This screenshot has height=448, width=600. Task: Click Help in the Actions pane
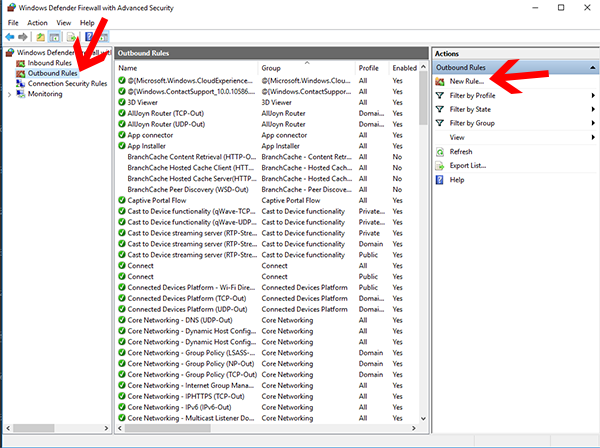coord(457,180)
